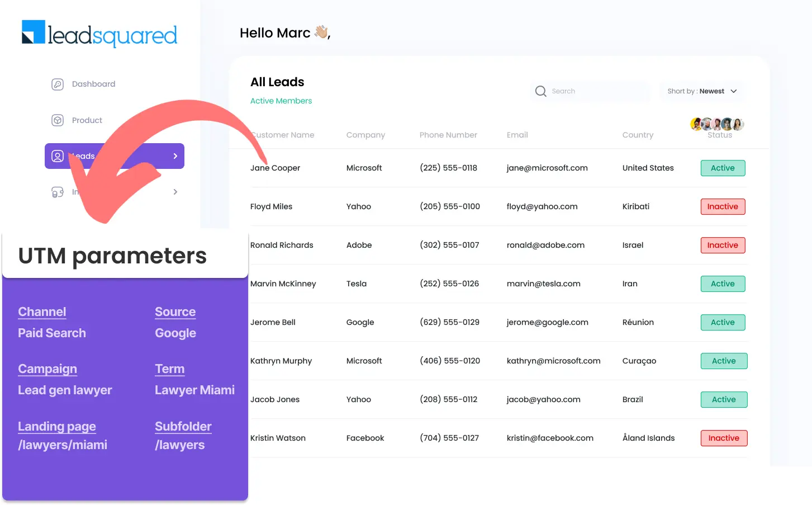
Task: Click the kristin@facebook.com email
Action: 550,438
